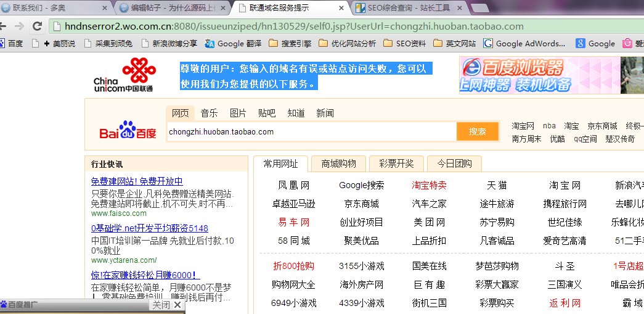Open the 免费建网站! 免费开放中 link
Viewport: 644px width, 314px height.
click(x=137, y=181)
